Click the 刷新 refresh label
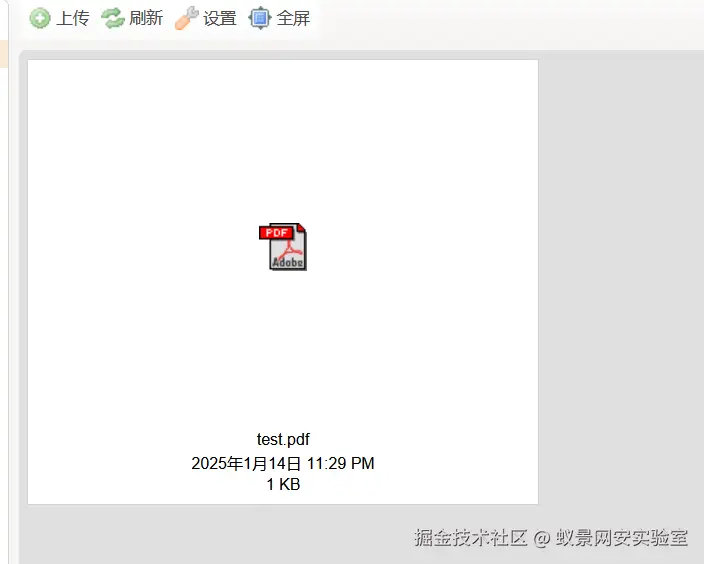 pyautogui.click(x=146, y=18)
